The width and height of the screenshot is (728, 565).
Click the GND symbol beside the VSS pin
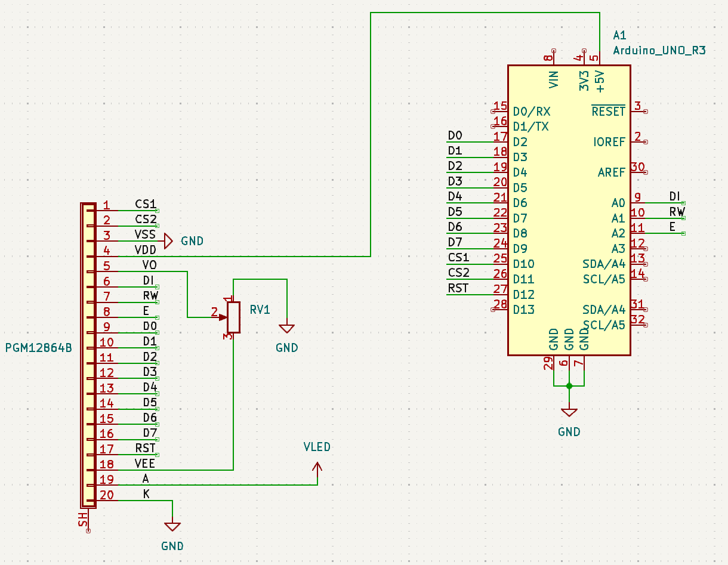tap(168, 241)
